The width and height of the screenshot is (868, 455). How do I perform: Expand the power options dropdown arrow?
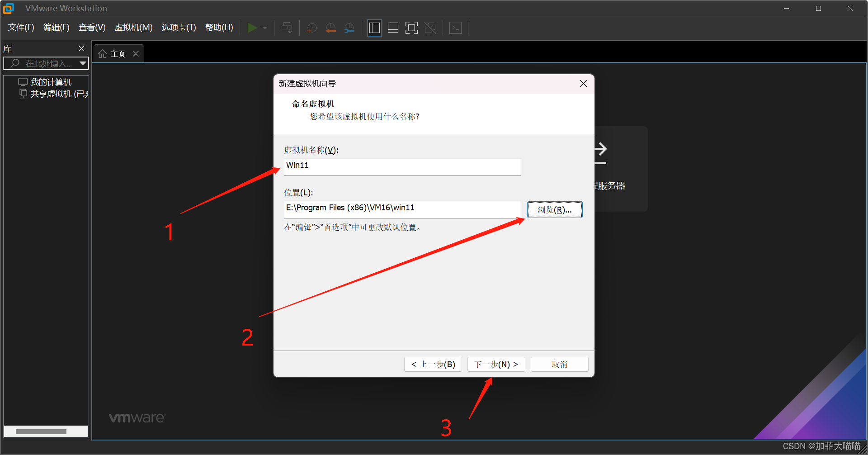[265, 28]
